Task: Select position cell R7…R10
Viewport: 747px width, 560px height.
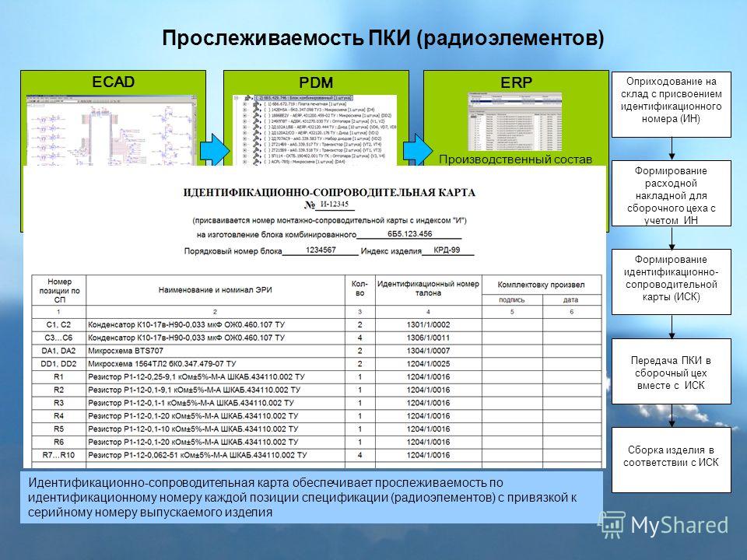Action: coord(58,455)
